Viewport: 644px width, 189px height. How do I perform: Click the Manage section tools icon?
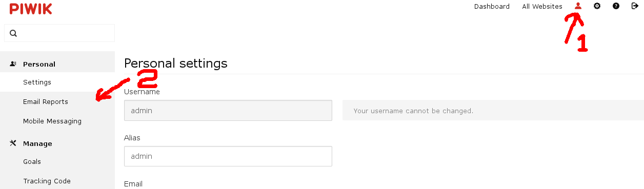pos(13,143)
